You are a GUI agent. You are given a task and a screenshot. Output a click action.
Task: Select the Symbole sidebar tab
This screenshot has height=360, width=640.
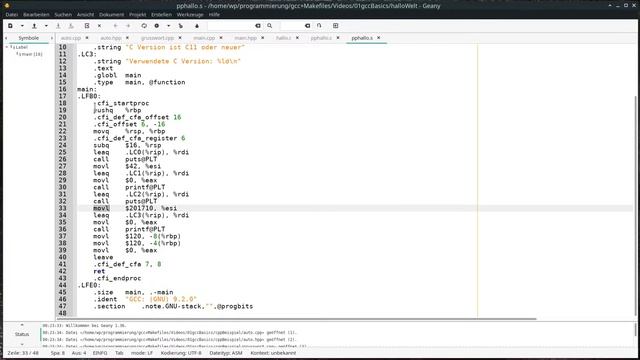coord(29,38)
